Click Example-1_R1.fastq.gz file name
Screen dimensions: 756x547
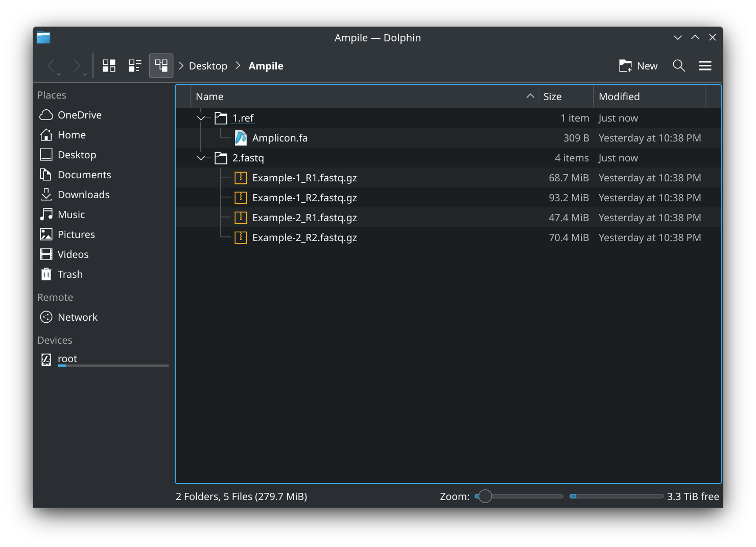tap(304, 178)
